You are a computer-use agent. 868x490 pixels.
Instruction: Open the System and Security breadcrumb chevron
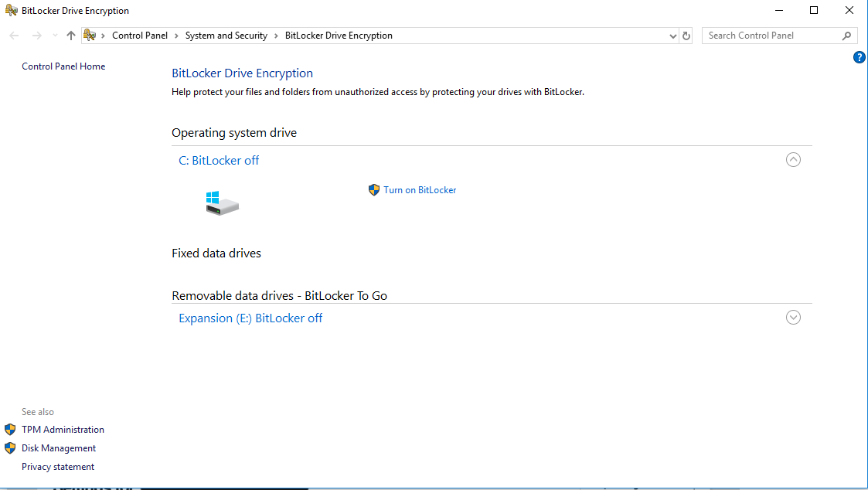click(x=276, y=36)
